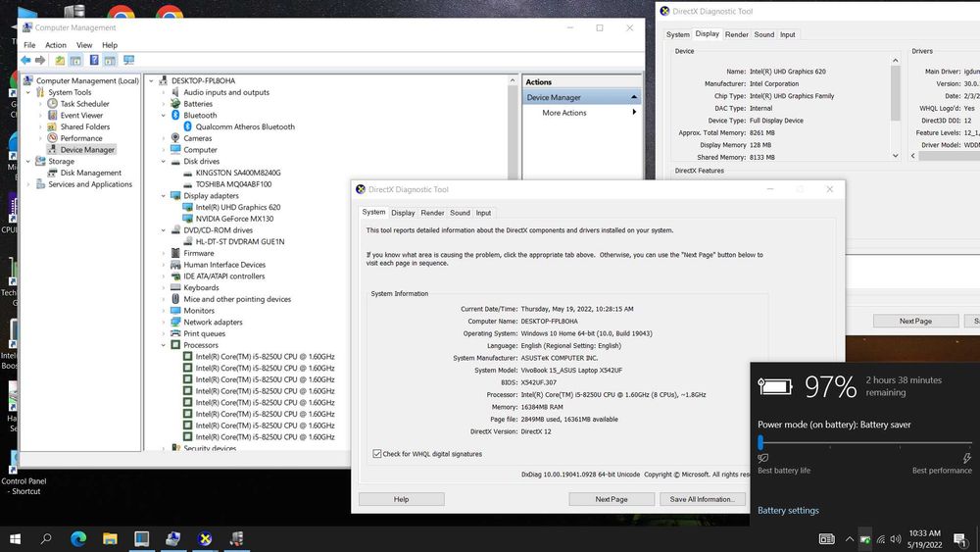Select Intel(R) UHD Graphics 620 adapter
The image size is (980, 552).
tap(237, 208)
